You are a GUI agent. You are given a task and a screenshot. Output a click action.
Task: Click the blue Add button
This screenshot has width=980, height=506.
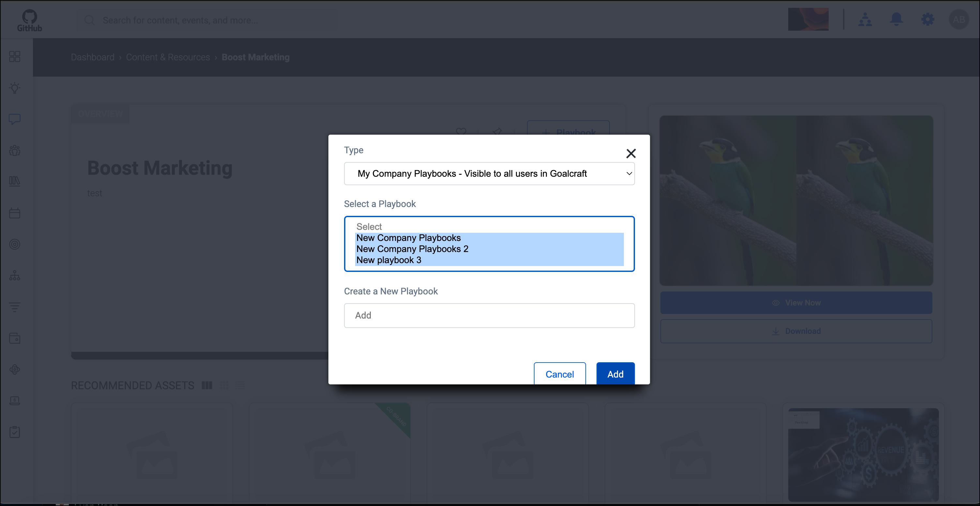pos(615,374)
